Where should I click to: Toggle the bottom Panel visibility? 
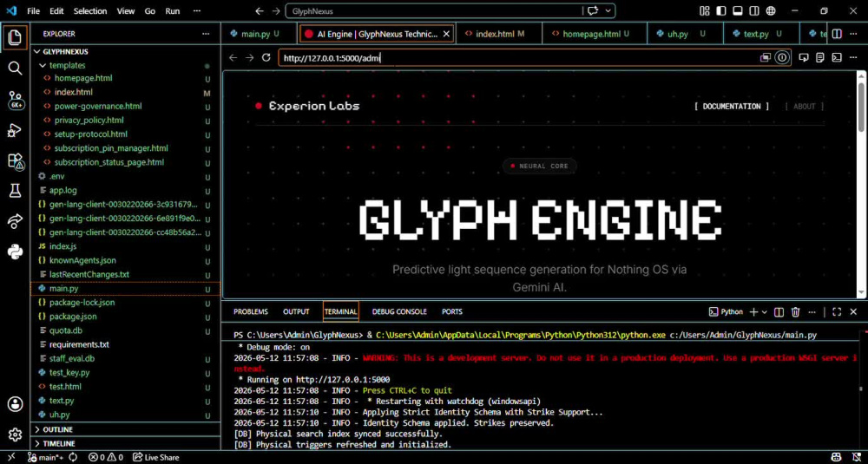tap(737, 10)
